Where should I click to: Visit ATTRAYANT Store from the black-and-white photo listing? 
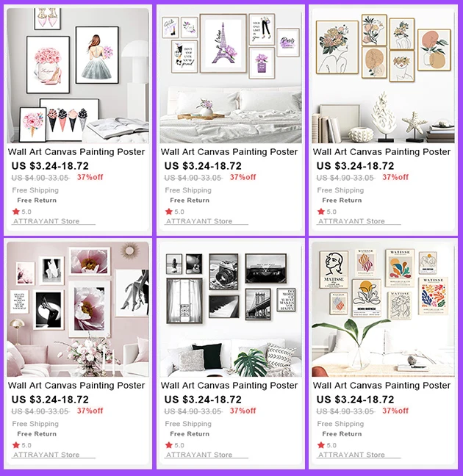(x=199, y=455)
